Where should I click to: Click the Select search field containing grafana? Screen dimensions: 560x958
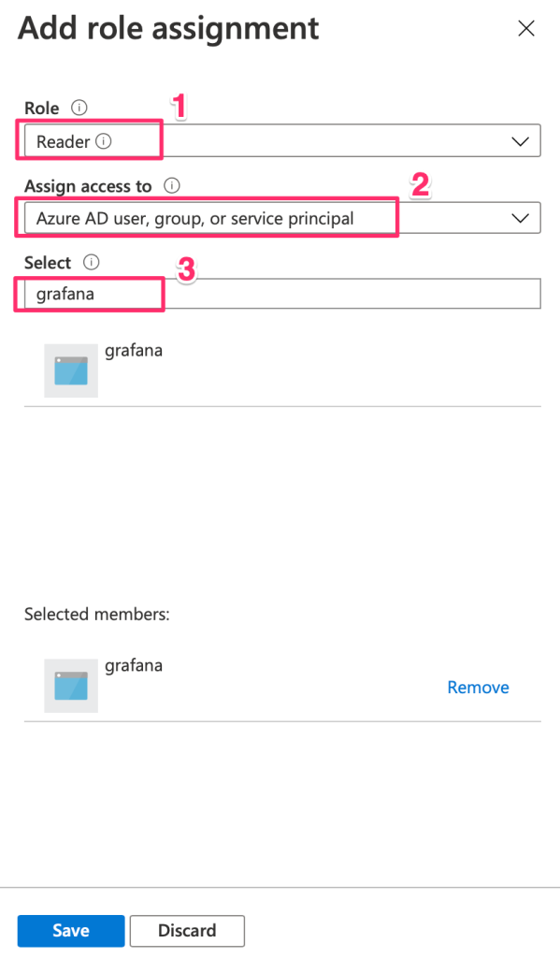[282, 294]
